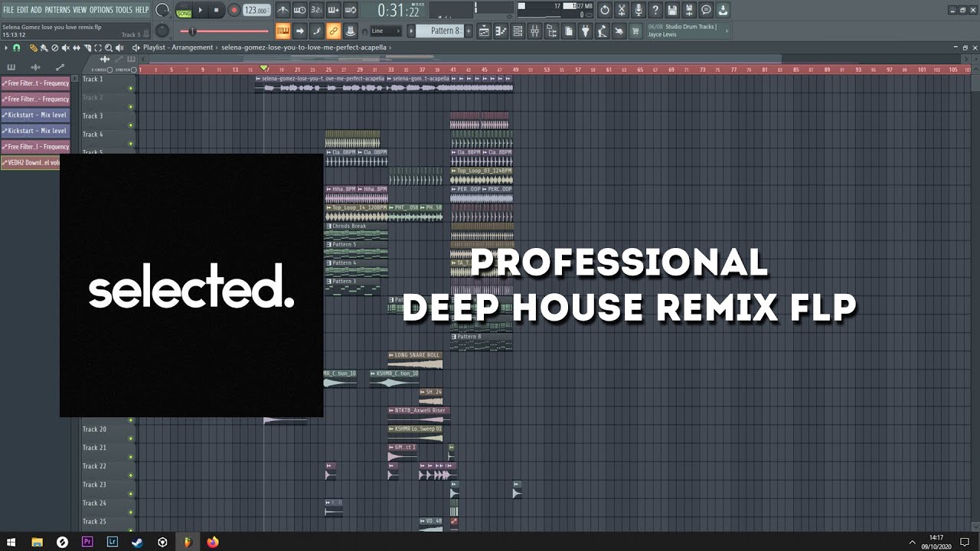Open the Browser view icon
Image resolution: width=980 pixels, height=551 pixels.
[552, 31]
